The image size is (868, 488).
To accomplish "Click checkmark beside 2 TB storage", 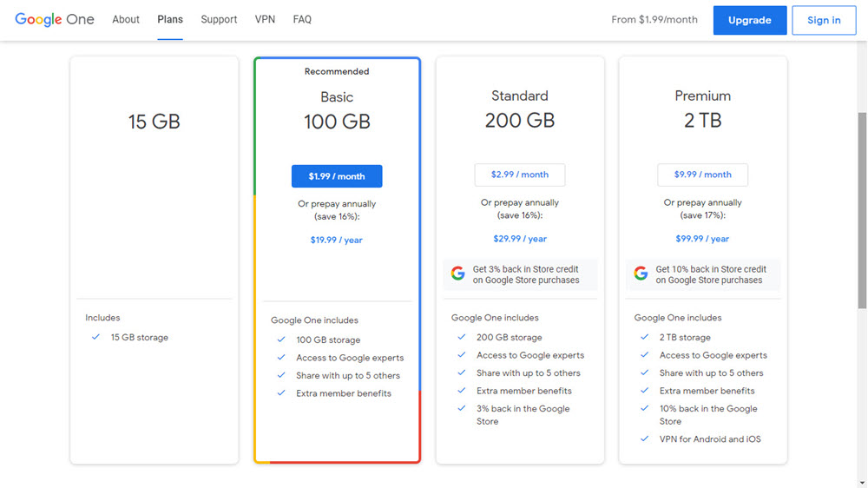I will (x=644, y=337).
